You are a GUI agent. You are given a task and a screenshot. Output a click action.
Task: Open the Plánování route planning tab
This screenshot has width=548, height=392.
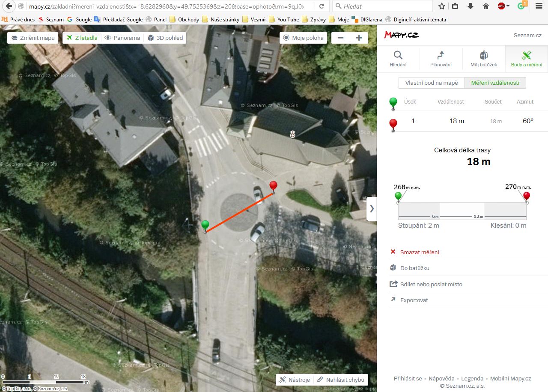click(x=441, y=59)
